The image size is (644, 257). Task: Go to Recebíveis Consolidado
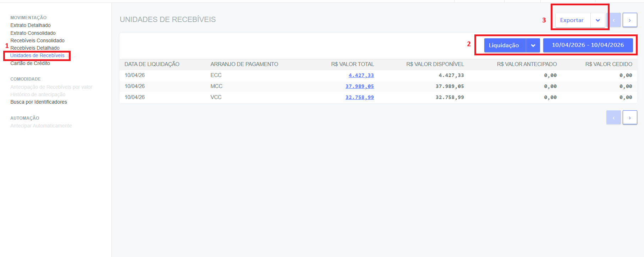point(37,40)
